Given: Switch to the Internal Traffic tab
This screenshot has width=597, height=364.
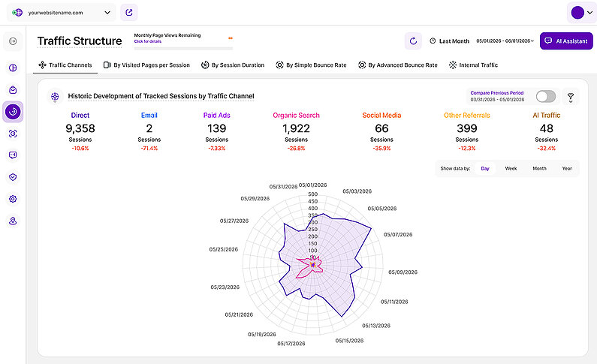Looking at the screenshot, I should tap(473, 65).
